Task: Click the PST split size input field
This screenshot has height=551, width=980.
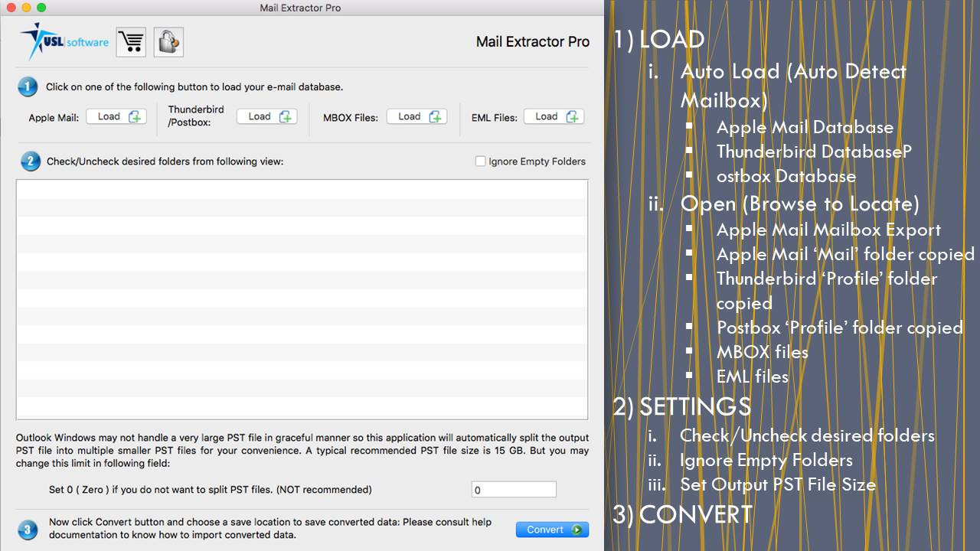Action: point(514,489)
